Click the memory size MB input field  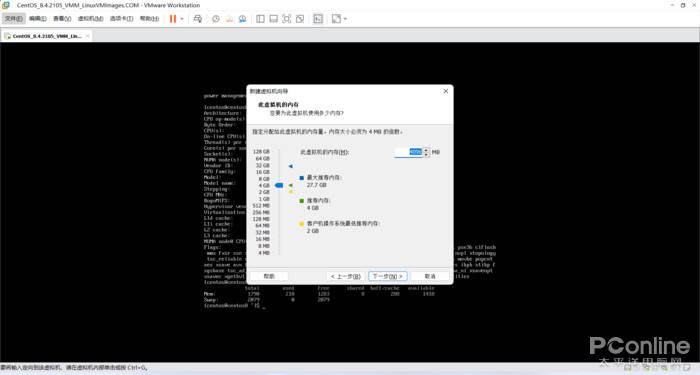[408, 152]
